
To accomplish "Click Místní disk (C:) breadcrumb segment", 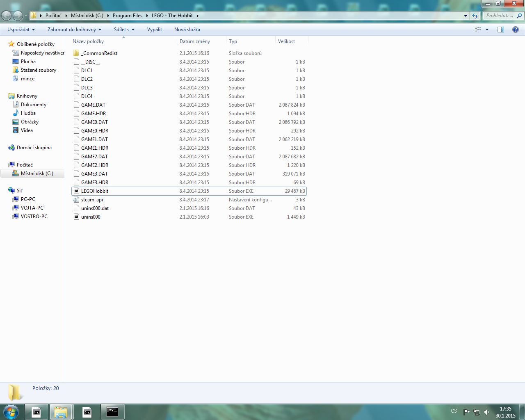I will [x=87, y=16].
